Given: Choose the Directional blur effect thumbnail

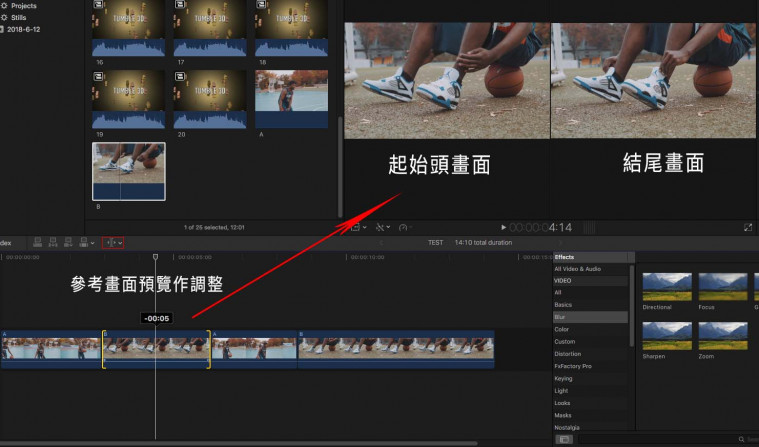Looking at the screenshot, I should click(x=667, y=287).
